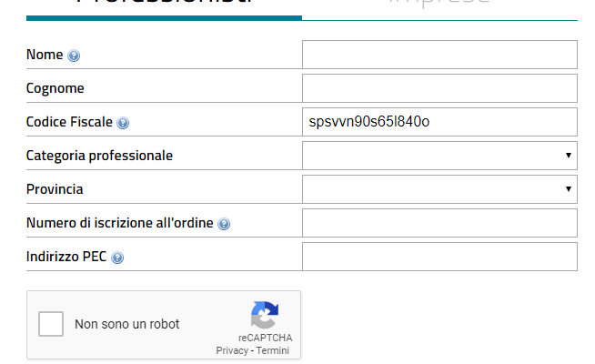595x364 pixels.
Task: Open the Codice Fiscale help tooltip icon
Action: tap(123, 123)
